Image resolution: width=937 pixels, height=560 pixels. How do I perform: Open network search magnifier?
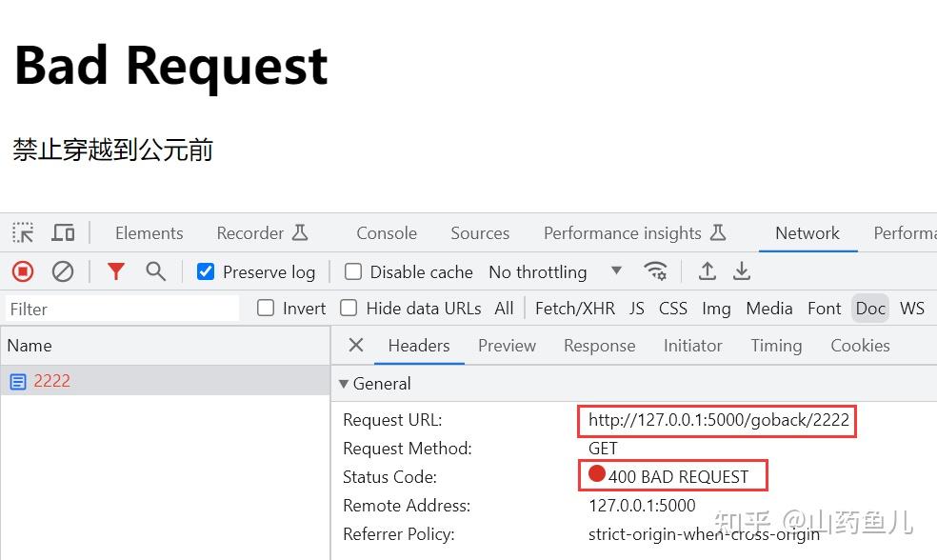[156, 271]
